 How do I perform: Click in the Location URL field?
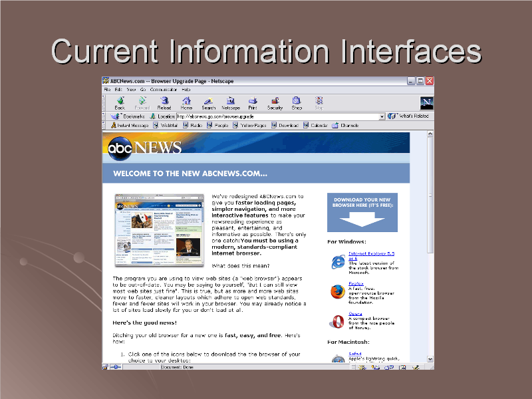pos(278,117)
